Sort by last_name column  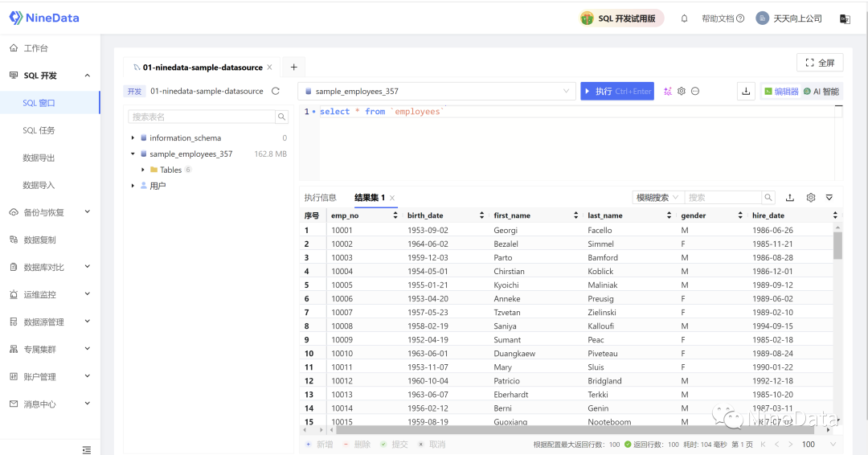(x=669, y=215)
